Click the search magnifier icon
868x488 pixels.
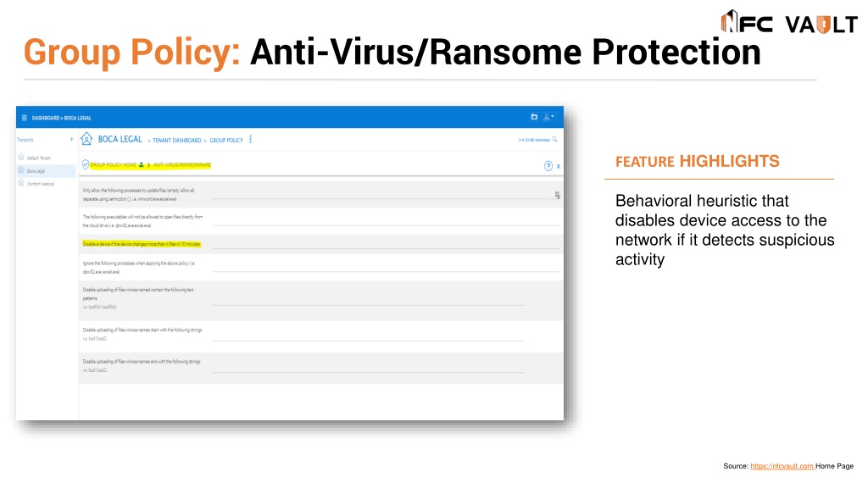(554, 140)
